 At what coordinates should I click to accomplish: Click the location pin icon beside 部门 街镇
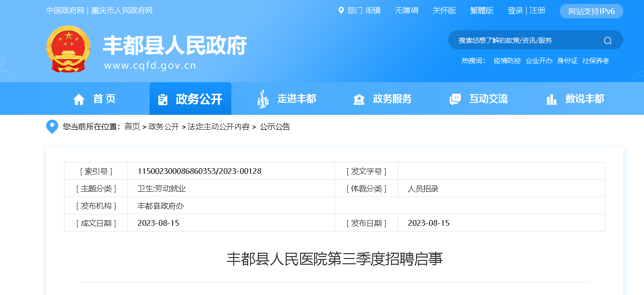tap(341, 11)
